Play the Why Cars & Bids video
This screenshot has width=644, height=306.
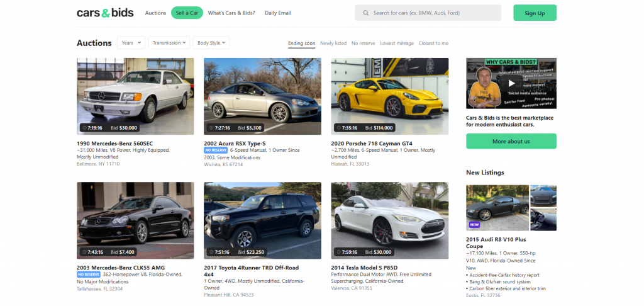tap(511, 84)
